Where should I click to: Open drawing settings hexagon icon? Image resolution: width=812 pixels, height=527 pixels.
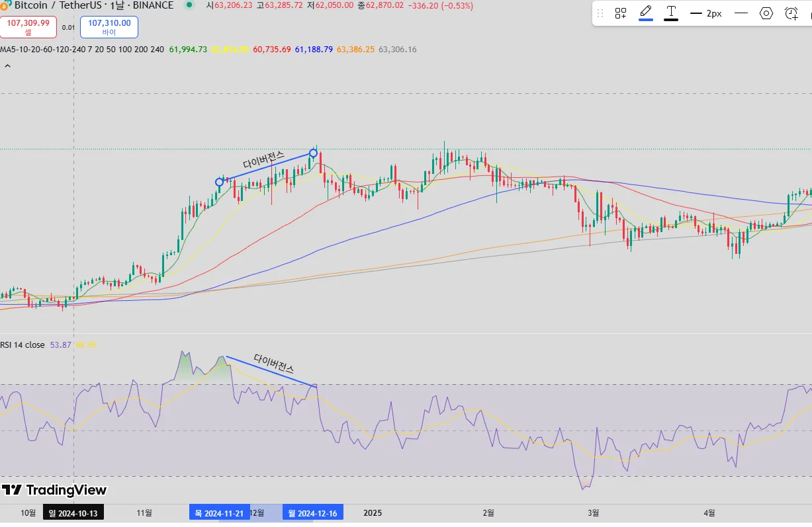pos(766,13)
